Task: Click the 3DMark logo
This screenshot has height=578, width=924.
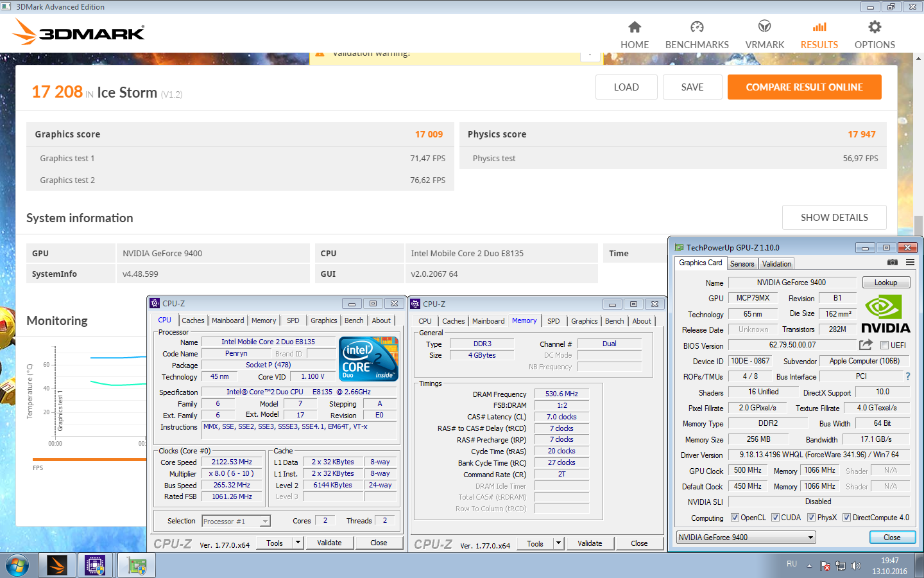Action: [79, 32]
